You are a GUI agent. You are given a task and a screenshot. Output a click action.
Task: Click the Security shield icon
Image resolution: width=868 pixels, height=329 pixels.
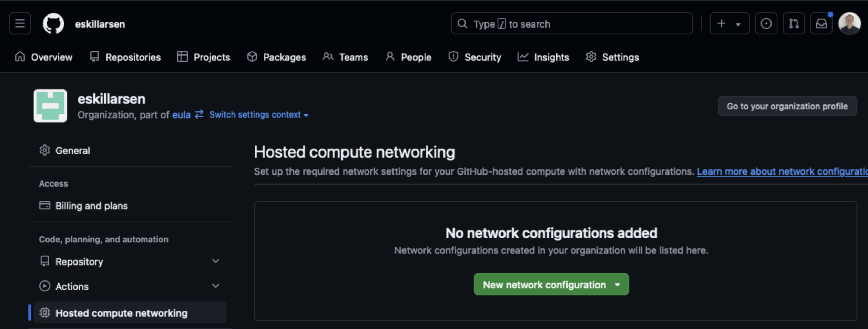(x=453, y=57)
